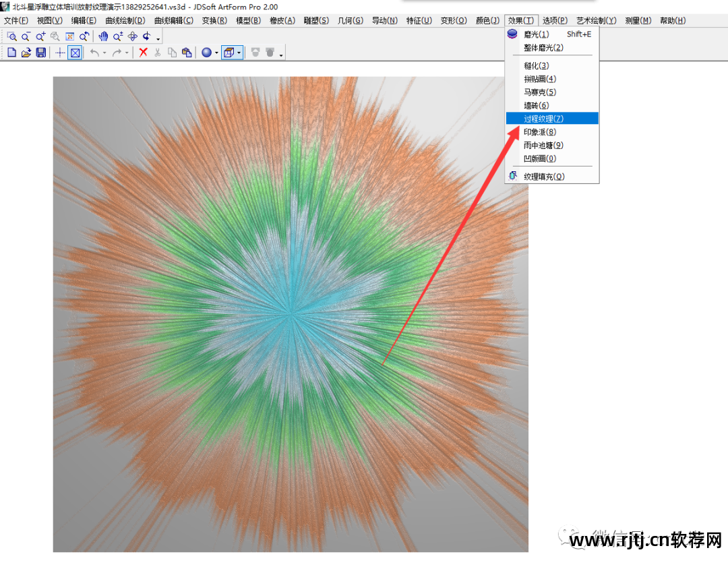Click the zoom out magnifier icon
This screenshot has height=571, width=728.
click(26, 36)
